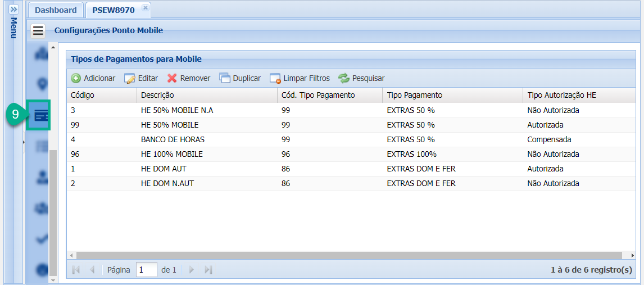The image size is (644, 285).
Task: Sort by the Código column header
Action: coord(102,95)
